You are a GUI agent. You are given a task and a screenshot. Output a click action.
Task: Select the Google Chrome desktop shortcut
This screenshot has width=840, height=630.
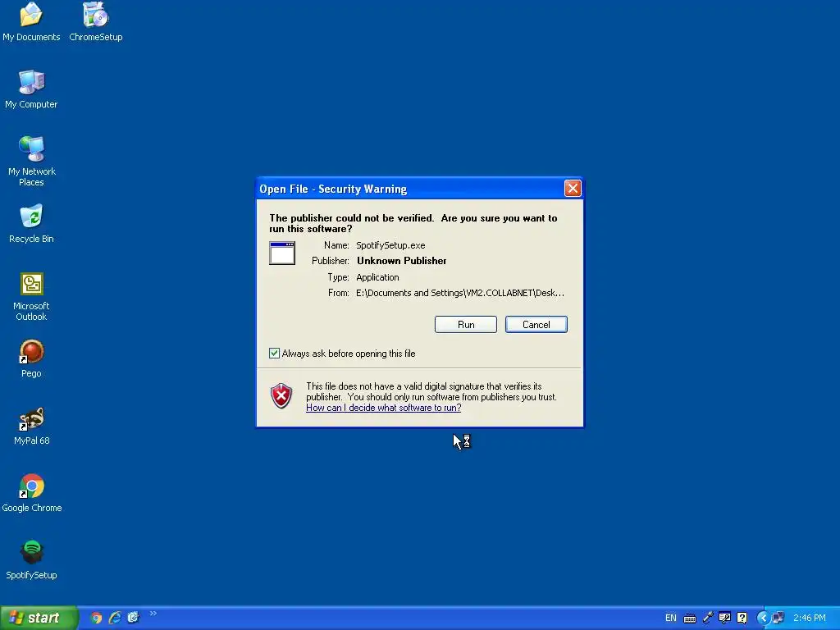(x=32, y=493)
